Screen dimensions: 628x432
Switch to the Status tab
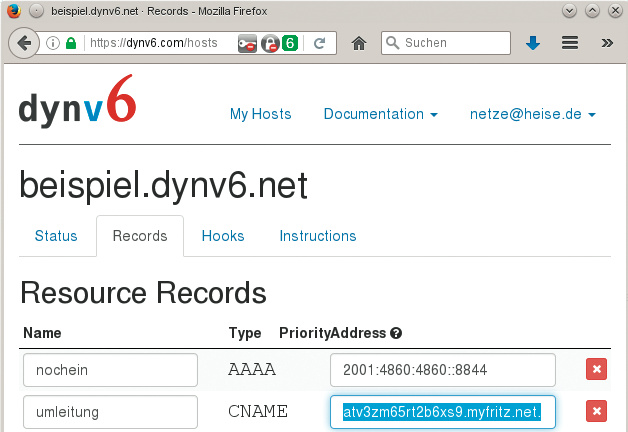point(56,236)
